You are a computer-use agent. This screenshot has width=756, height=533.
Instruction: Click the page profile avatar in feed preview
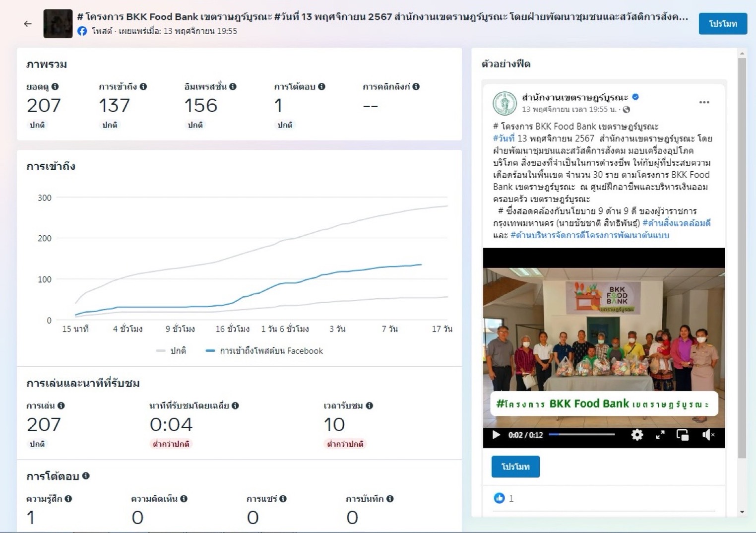point(504,103)
